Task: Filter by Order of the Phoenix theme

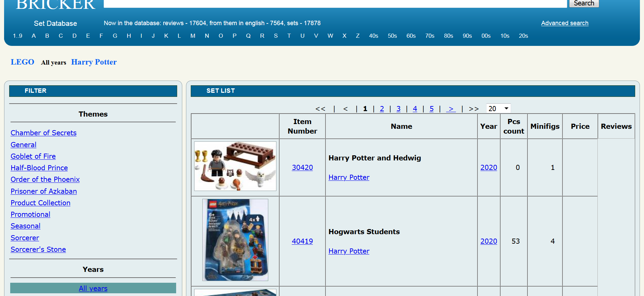Action: (45, 179)
